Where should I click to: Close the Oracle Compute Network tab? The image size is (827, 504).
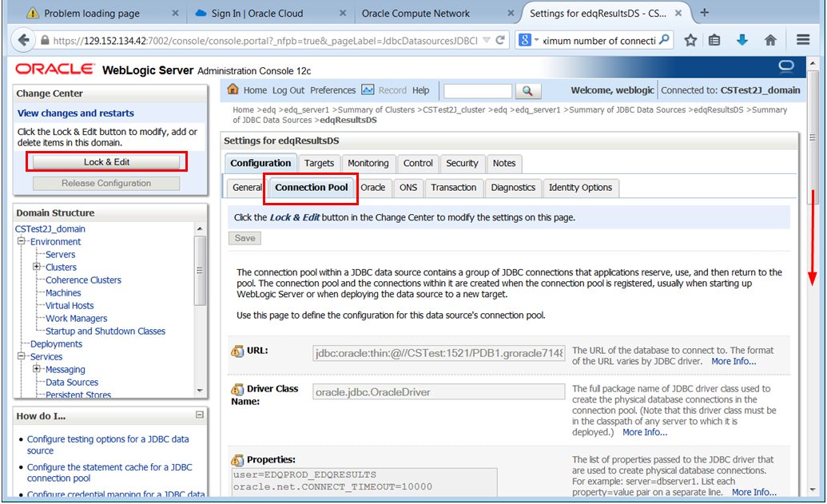coord(511,14)
